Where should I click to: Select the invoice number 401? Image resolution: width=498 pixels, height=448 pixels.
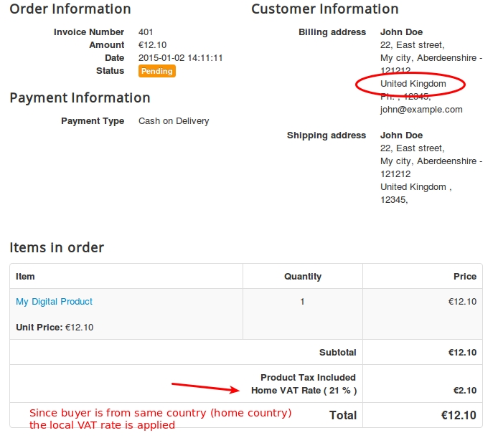click(x=146, y=32)
